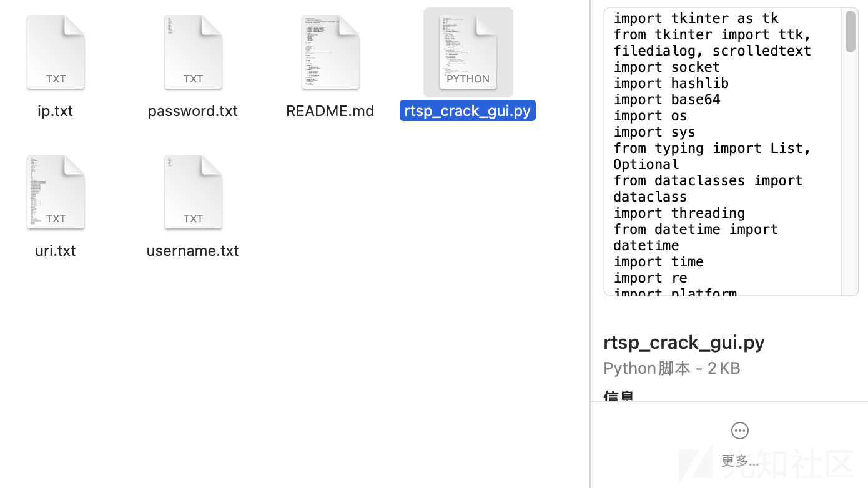Click the ip.txt filename label
Screen dimensions: 868x488
click(x=55, y=110)
